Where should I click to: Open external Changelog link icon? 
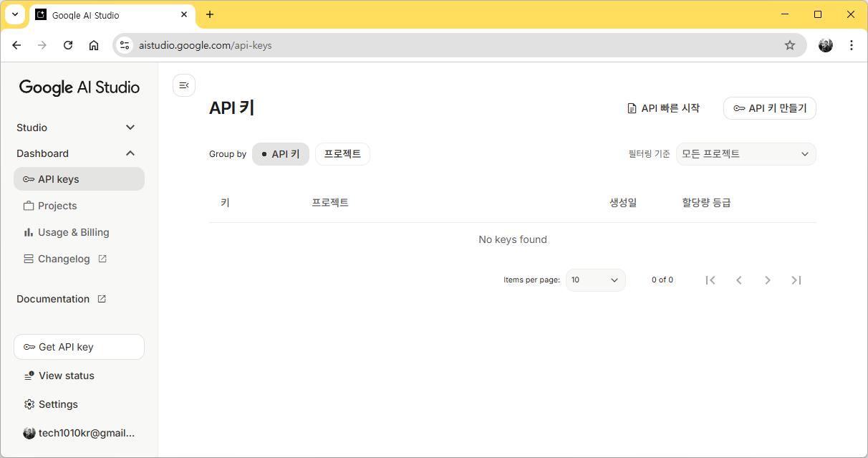(102, 259)
